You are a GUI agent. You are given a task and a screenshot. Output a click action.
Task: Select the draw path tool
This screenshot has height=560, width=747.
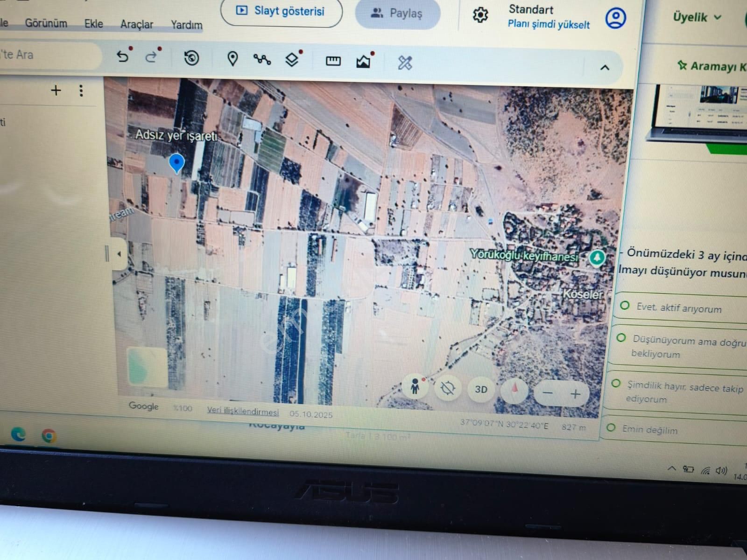pyautogui.click(x=262, y=59)
